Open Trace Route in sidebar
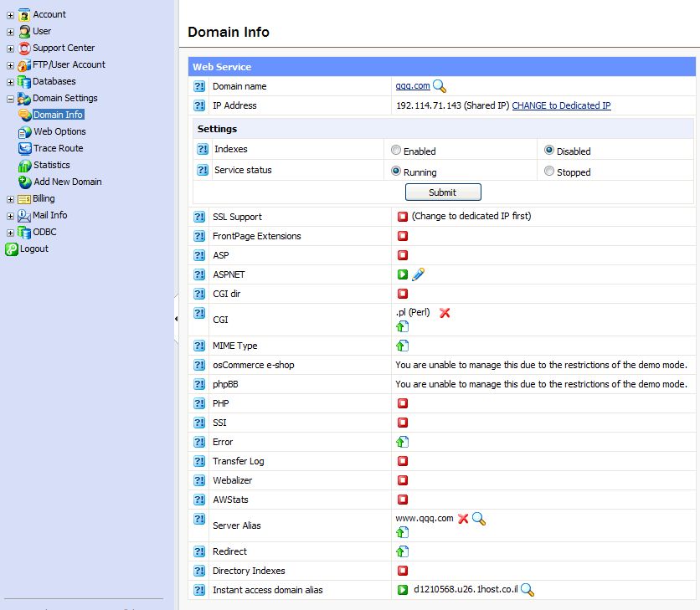Screen dimensions: 700x610 point(58,148)
